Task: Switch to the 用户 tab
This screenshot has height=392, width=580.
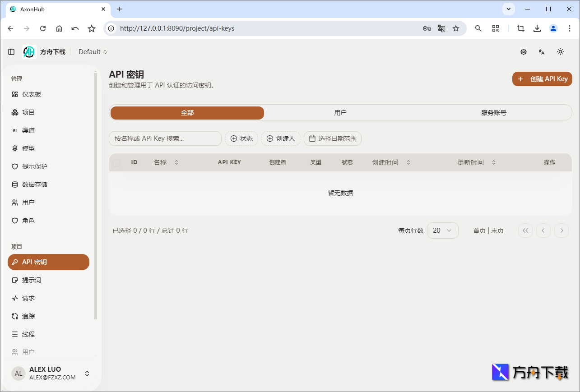Action: [x=340, y=112]
